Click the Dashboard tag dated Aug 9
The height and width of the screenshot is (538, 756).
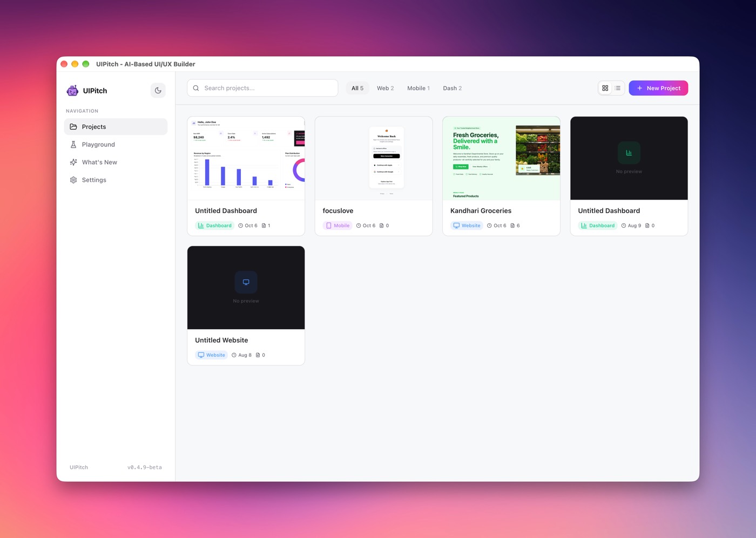tap(598, 226)
